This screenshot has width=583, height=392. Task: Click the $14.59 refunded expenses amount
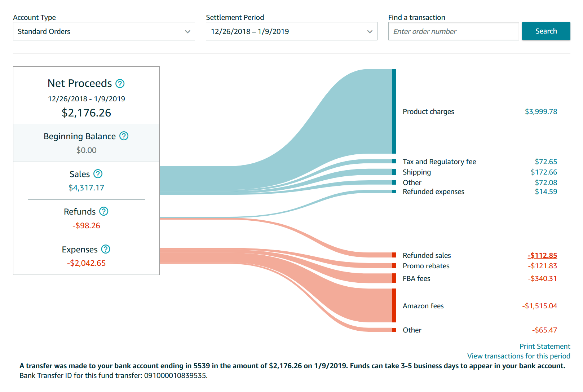[546, 191]
